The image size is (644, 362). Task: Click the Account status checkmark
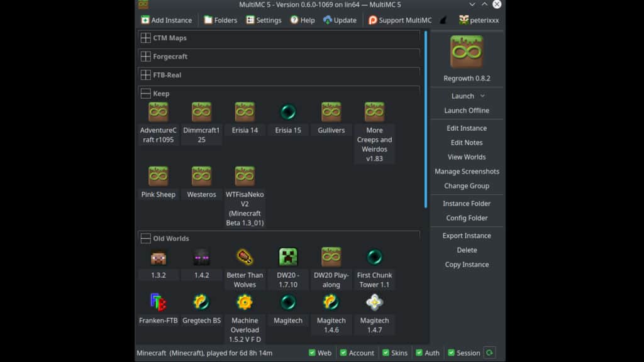[x=343, y=353]
